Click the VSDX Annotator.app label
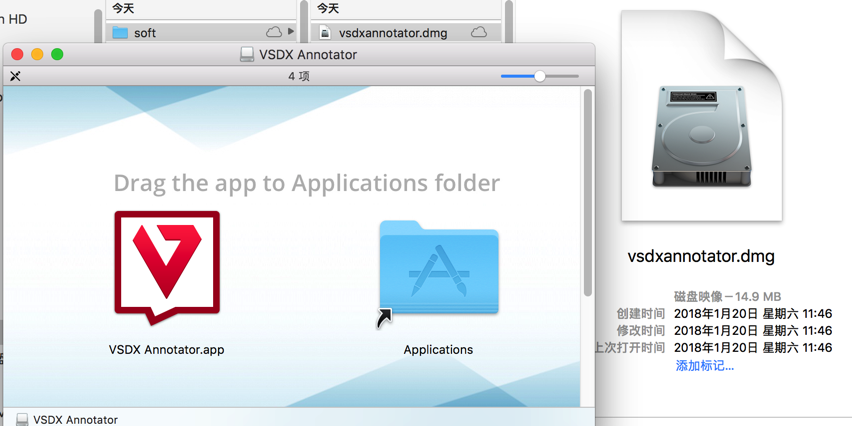The image size is (852, 426). pyautogui.click(x=166, y=349)
